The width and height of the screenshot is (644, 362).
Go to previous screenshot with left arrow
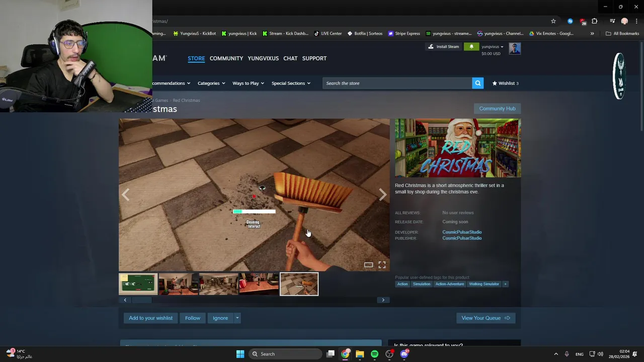point(126,195)
